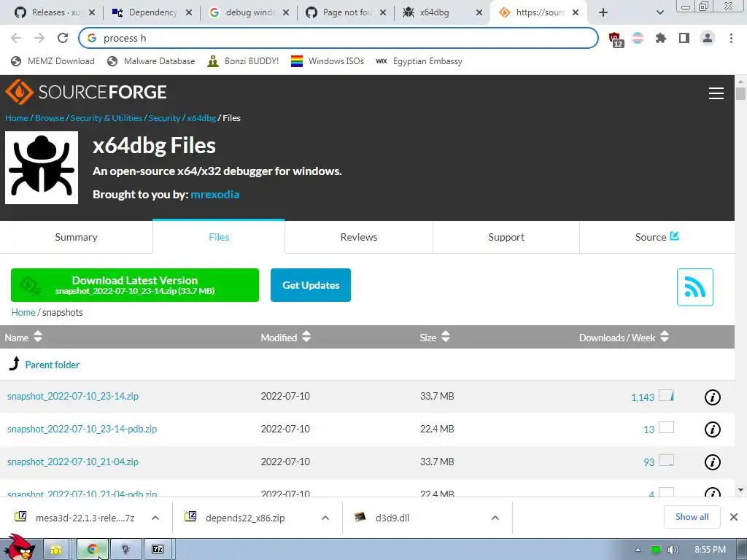This screenshot has width=747, height=560.
Task: Click the Get Updates button
Action: point(311,285)
